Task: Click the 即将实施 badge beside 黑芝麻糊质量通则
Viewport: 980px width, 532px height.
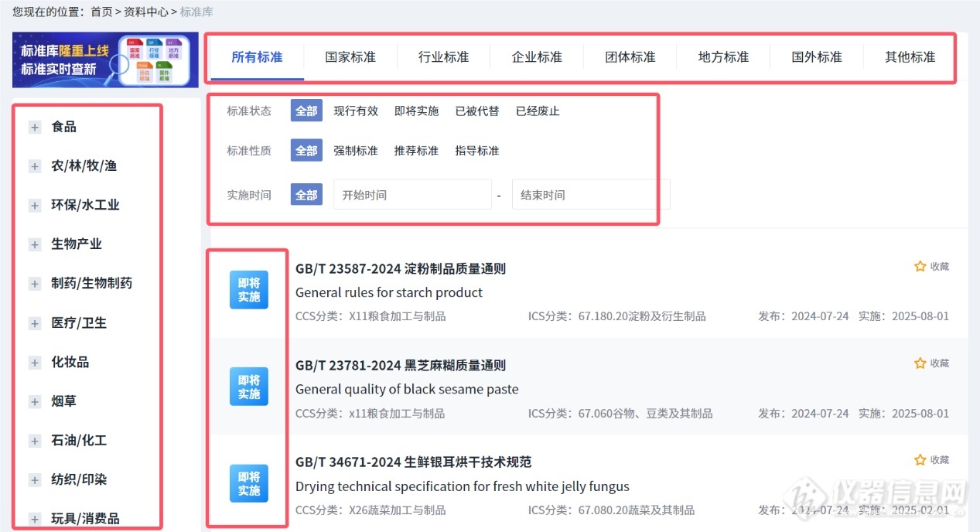Action: click(249, 387)
